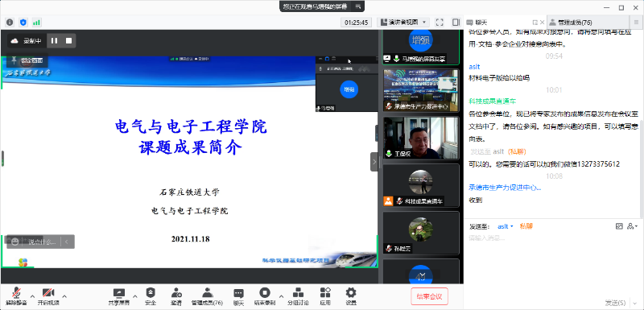The height and width of the screenshot is (310, 644).
Task: Click the date text 2021.11.18 on slide
Action: pos(191,239)
